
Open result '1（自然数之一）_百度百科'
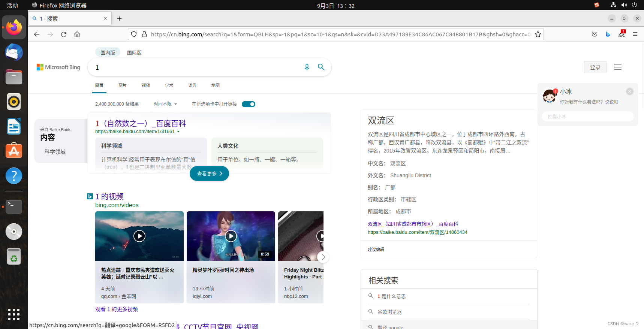(x=141, y=123)
